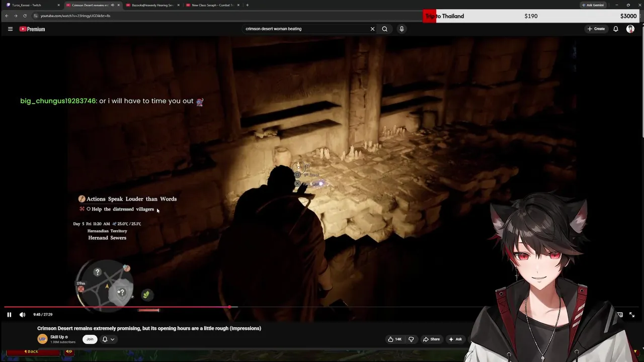This screenshot has width=644, height=362.
Task: View site information icon in address bar
Action: pyautogui.click(x=36, y=16)
